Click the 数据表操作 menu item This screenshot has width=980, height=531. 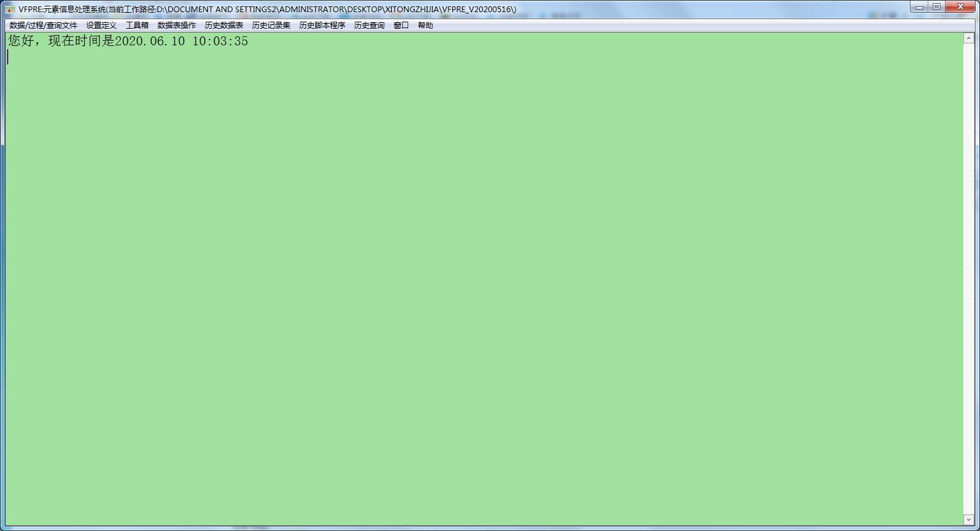(x=177, y=26)
